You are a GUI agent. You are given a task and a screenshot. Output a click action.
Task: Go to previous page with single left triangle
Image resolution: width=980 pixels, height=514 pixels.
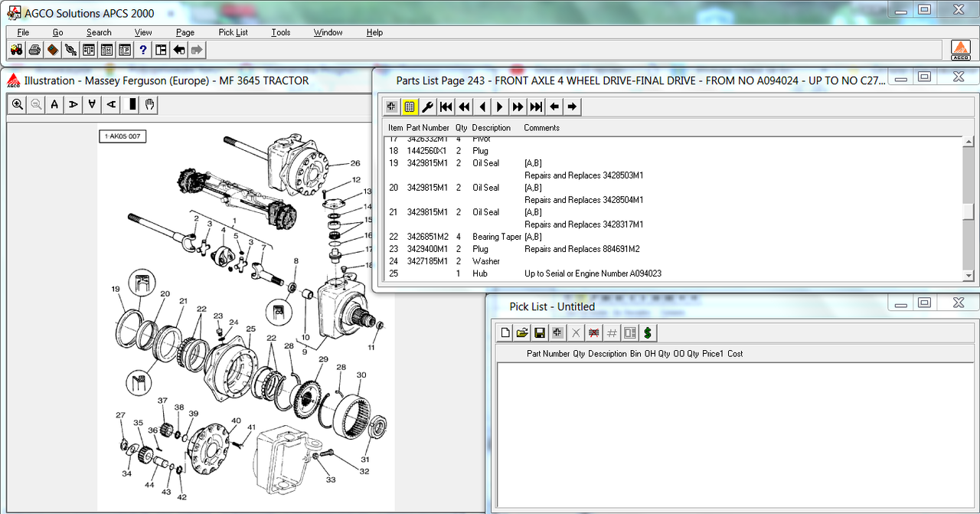point(482,106)
